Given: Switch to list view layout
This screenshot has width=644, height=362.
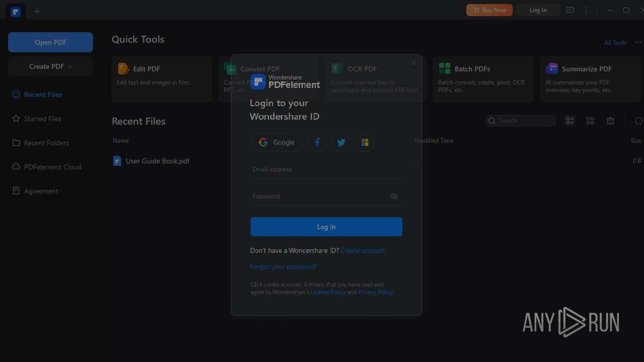Looking at the screenshot, I should click(x=570, y=121).
